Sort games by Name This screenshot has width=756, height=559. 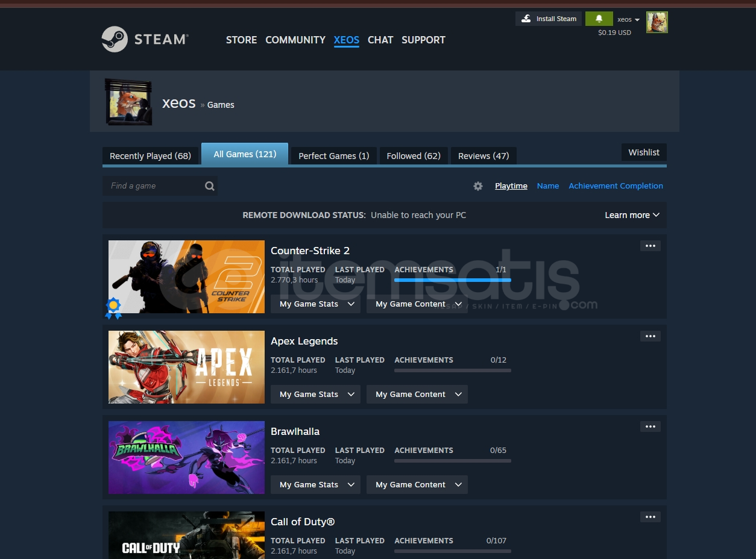tap(548, 186)
